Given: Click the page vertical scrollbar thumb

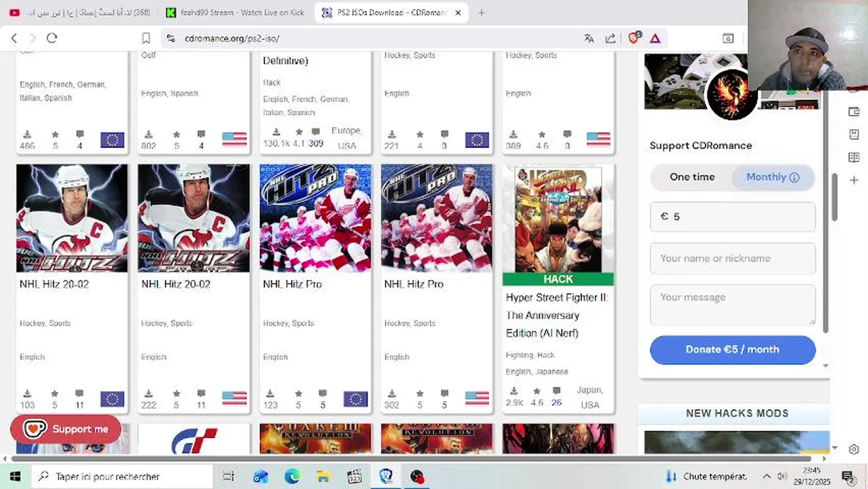Looking at the screenshot, I should pos(835,197).
